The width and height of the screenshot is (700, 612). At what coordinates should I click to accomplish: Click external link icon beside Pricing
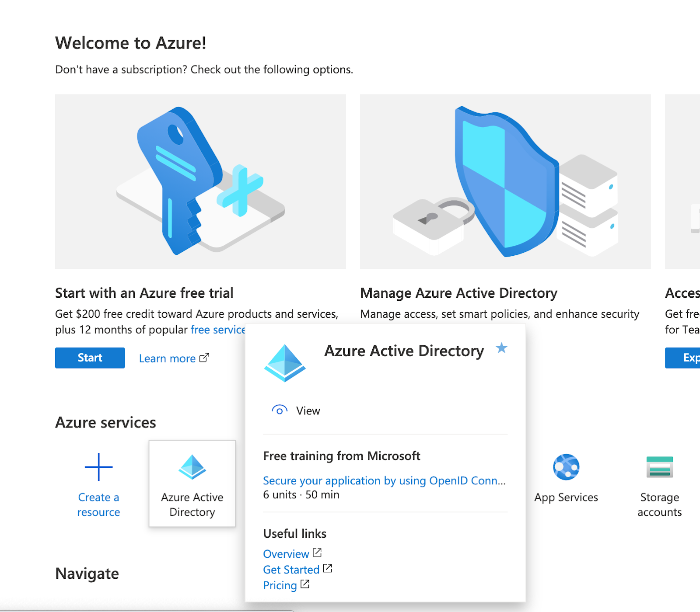(305, 584)
